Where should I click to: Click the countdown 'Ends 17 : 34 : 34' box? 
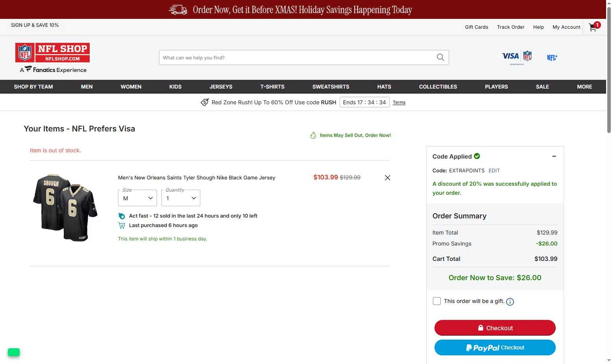coord(364,102)
